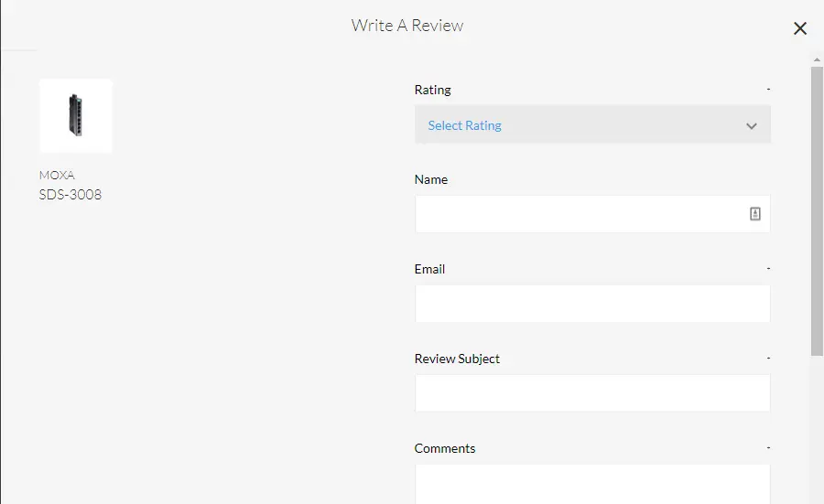Click the Comments field label
The image size is (824, 504).
click(445, 448)
